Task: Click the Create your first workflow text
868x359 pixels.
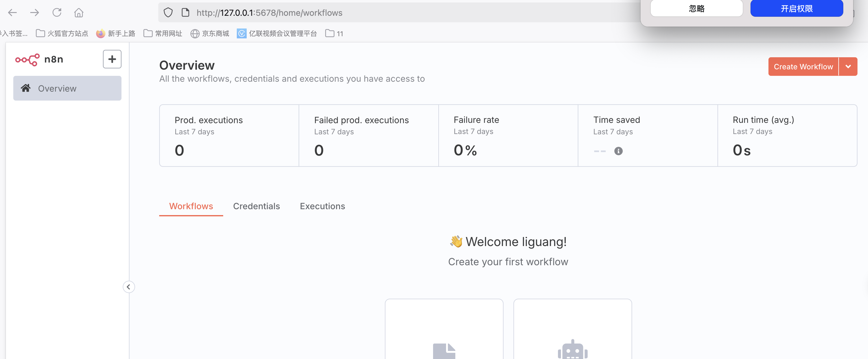Action: tap(508, 262)
